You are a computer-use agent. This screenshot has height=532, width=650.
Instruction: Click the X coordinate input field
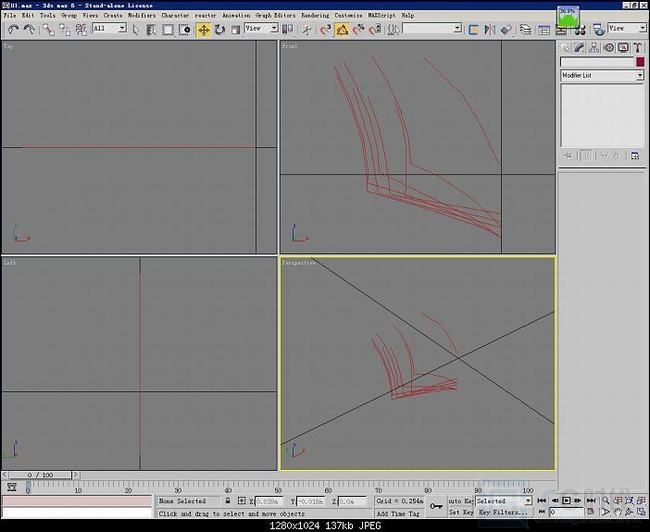[267, 501]
